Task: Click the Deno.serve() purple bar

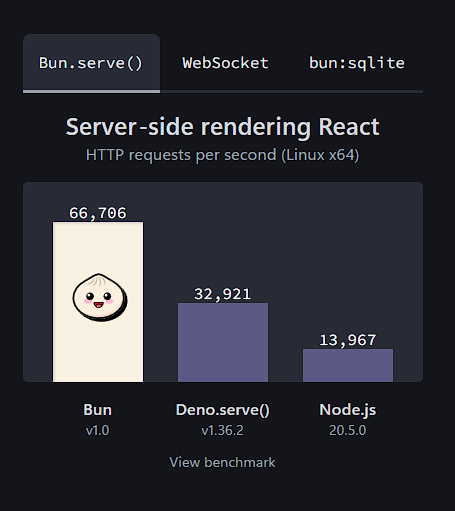Action: (223, 342)
